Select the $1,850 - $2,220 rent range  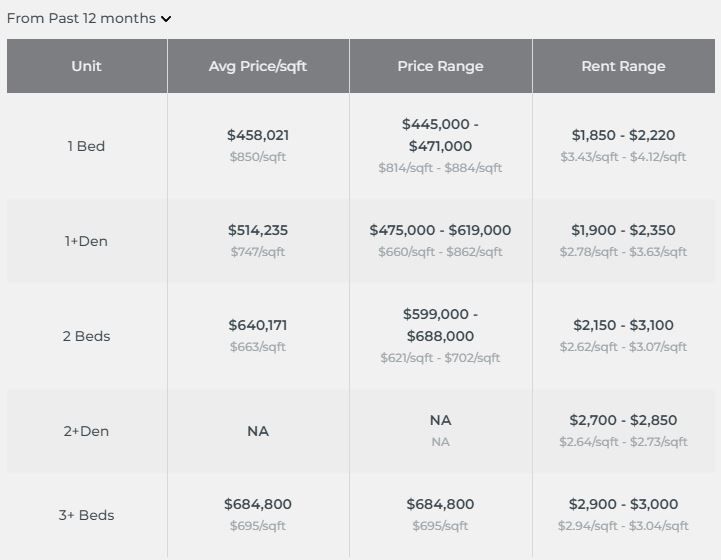pyautogui.click(x=623, y=135)
